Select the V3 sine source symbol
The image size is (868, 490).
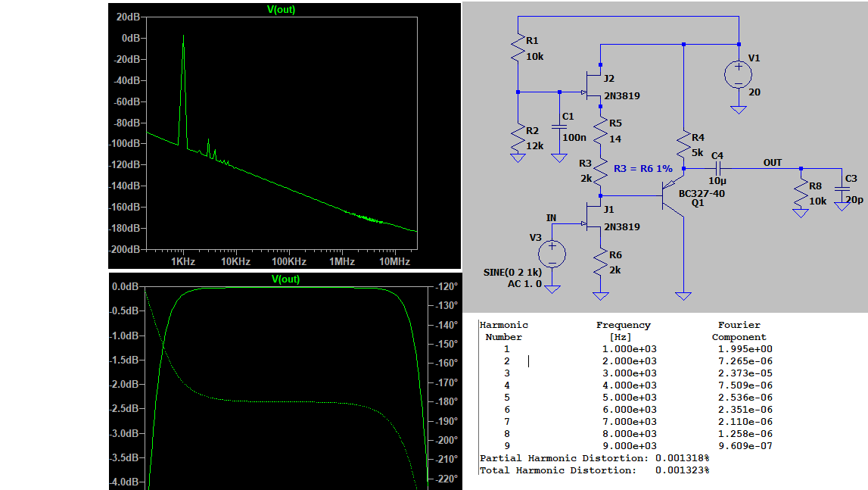point(552,254)
